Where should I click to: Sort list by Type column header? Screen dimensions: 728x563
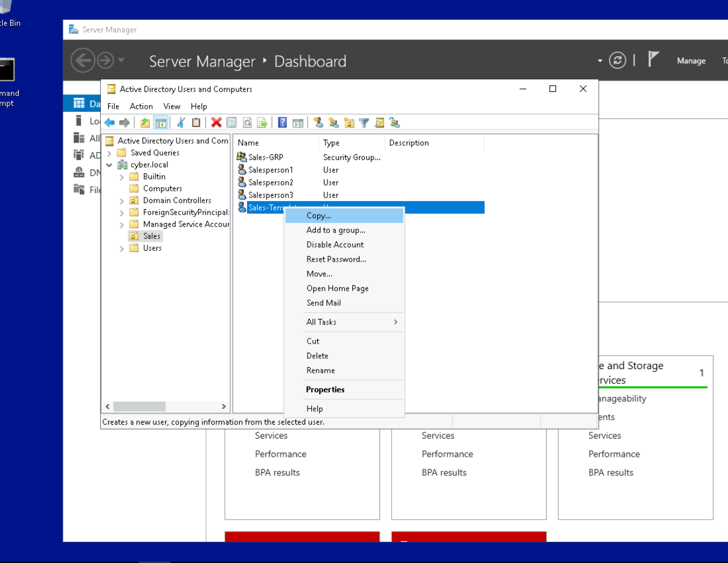point(352,143)
